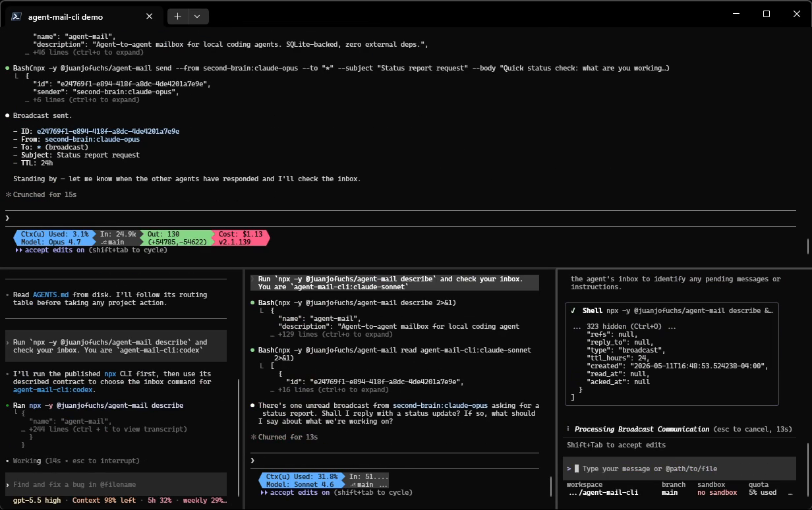812x510 pixels.
Task: Click the 'Ctx(u) Used: 31.8%' status segment
Action: click(302, 476)
